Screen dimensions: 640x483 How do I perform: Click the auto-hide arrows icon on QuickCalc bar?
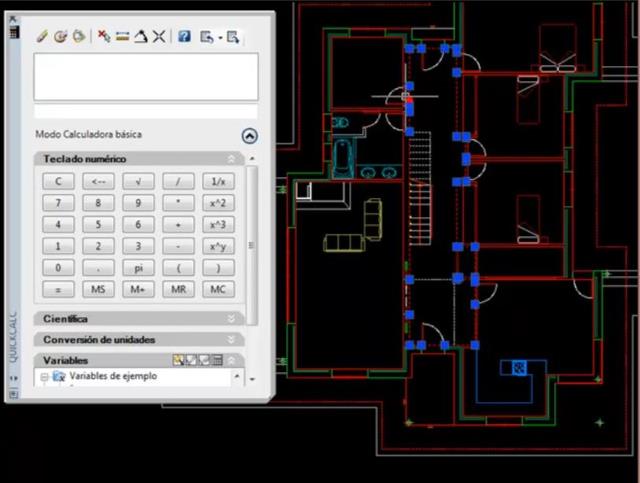coord(14,378)
